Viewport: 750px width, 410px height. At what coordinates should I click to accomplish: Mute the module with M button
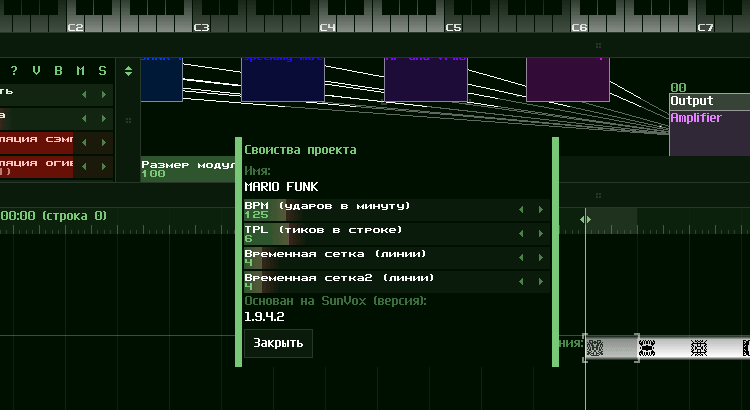click(x=80, y=71)
